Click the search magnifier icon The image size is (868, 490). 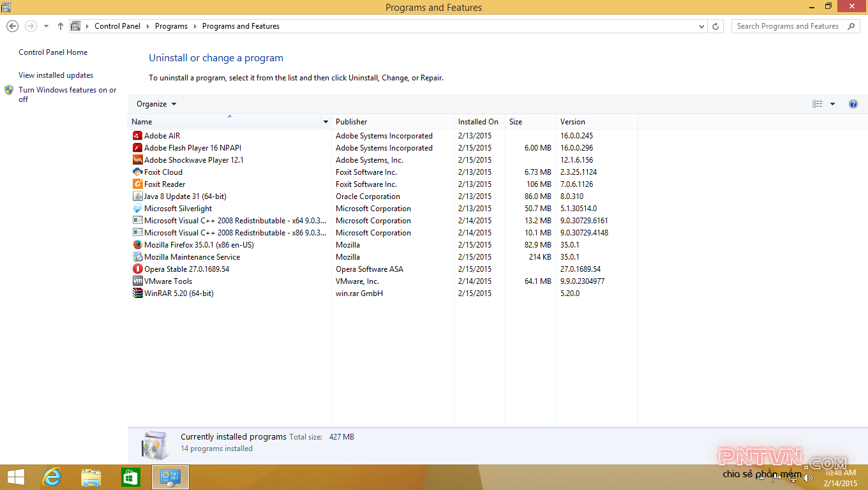pos(851,26)
